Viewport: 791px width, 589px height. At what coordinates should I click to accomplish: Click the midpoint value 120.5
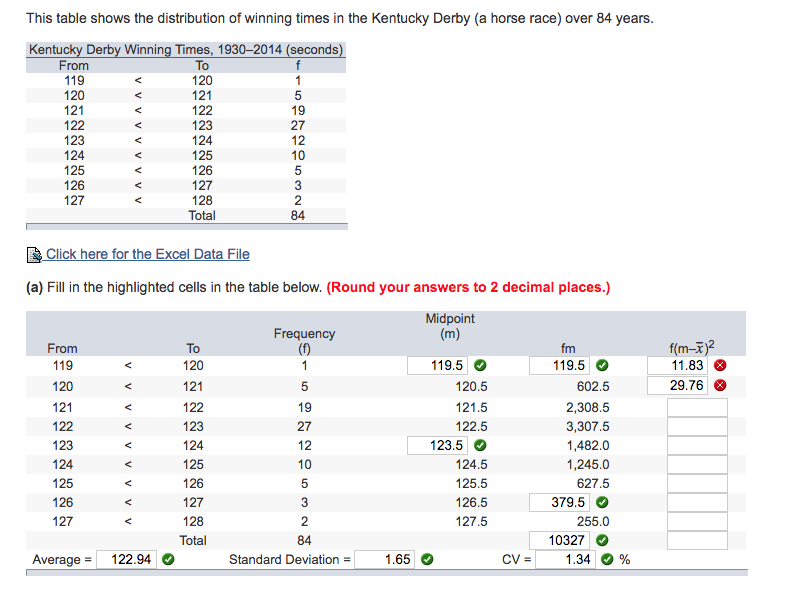471,387
